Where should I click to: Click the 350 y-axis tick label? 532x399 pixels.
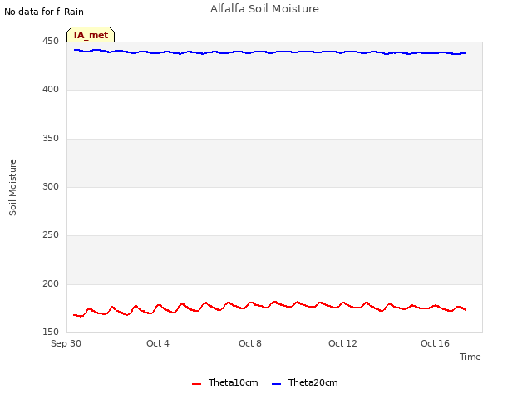(51, 138)
